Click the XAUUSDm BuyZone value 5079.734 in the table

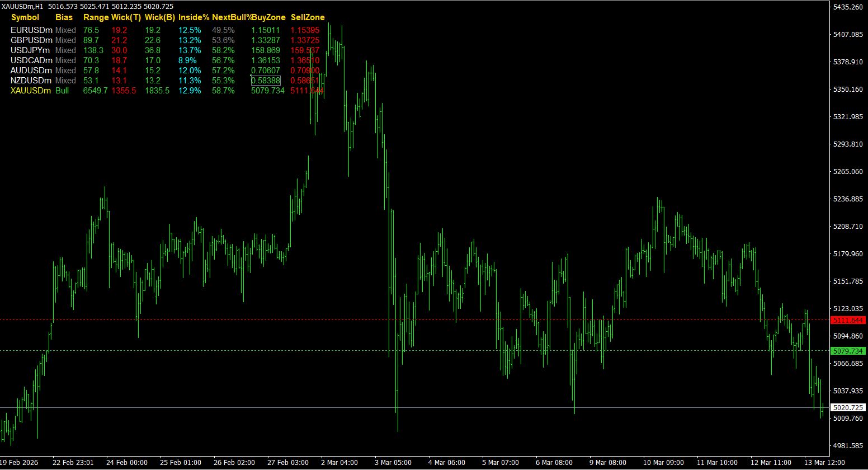coord(268,91)
